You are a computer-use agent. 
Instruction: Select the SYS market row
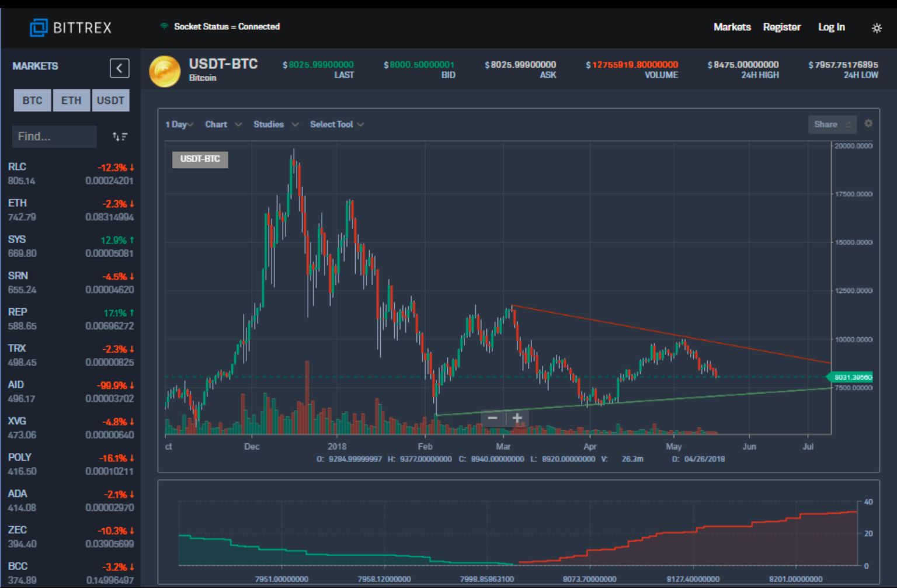tap(70, 246)
